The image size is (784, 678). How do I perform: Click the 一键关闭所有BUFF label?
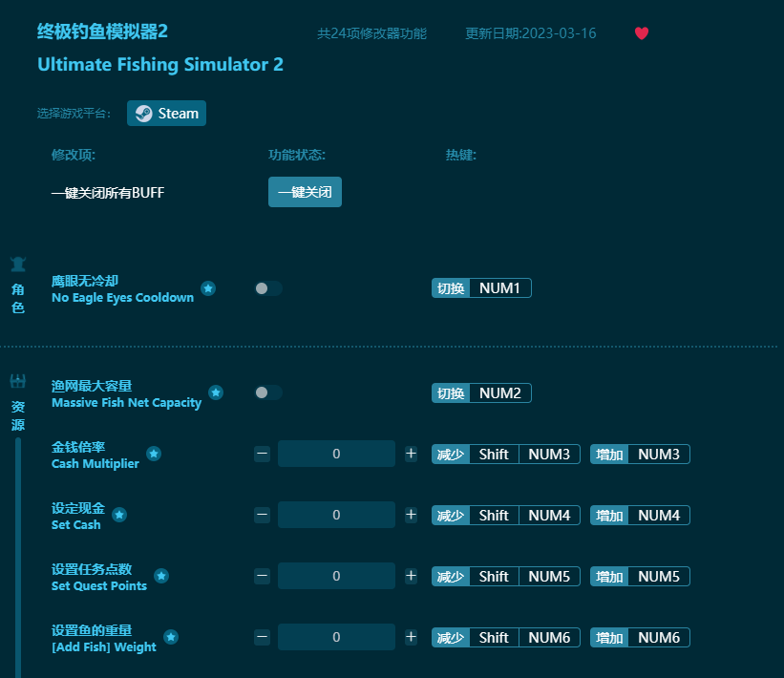(108, 193)
